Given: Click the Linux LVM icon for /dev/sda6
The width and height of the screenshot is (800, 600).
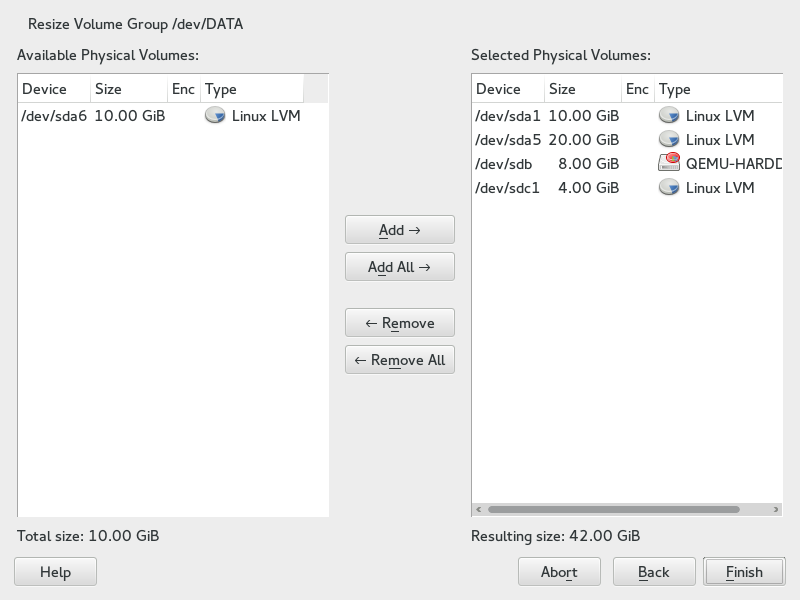Looking at the screenshot, I should tap(214, 116).
